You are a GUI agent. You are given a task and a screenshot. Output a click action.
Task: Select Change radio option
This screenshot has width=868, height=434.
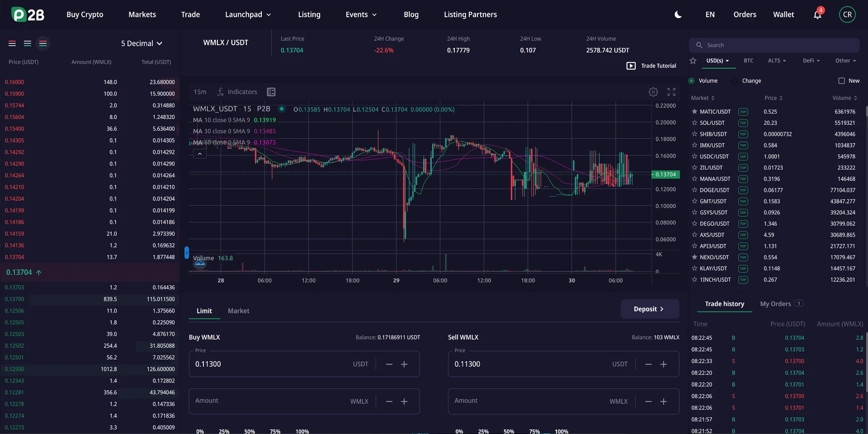(735, 81)
